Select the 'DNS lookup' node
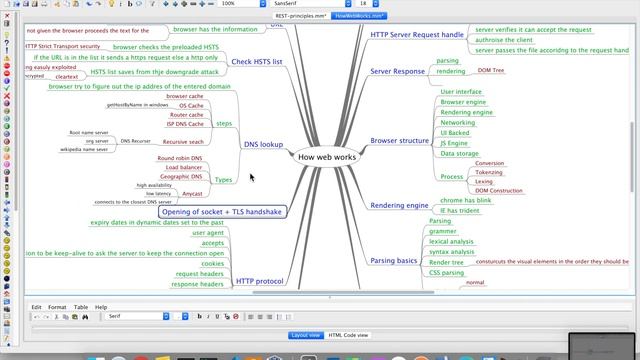The image size is (640, 360). (263, 144)
